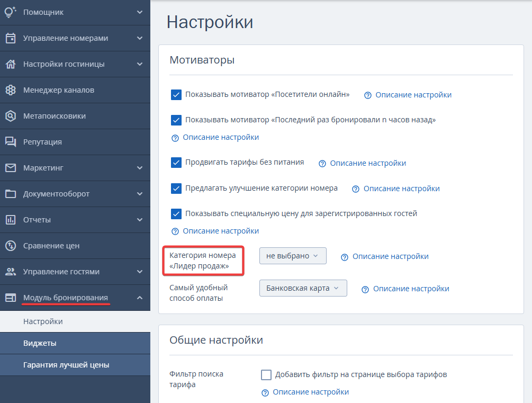
Task: Toggle Продвигать тарифы без питания checkbox
Action: pos(176,163)
